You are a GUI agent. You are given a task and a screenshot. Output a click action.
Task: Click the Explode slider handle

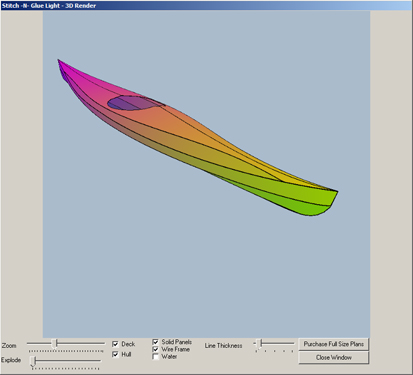point(33,361)
